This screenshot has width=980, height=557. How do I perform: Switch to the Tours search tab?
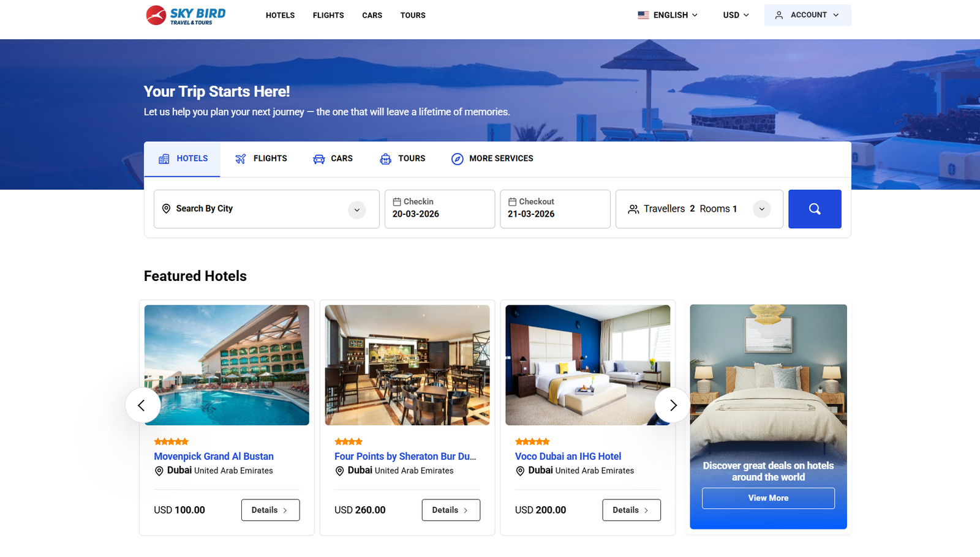click(x=402, y=159)
